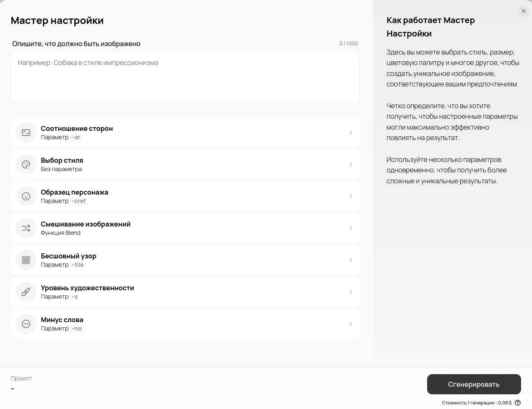Expand the Образец персонажа chevron arrow
Image resolution: width=532 pixels, height=409 pixels.
coord(351,196)
